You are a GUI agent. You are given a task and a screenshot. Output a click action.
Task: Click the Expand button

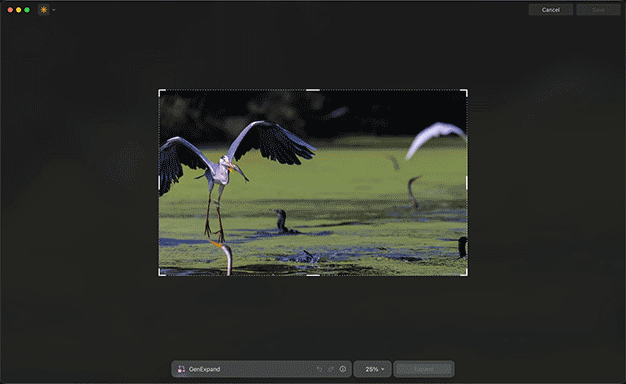(424, 369)
